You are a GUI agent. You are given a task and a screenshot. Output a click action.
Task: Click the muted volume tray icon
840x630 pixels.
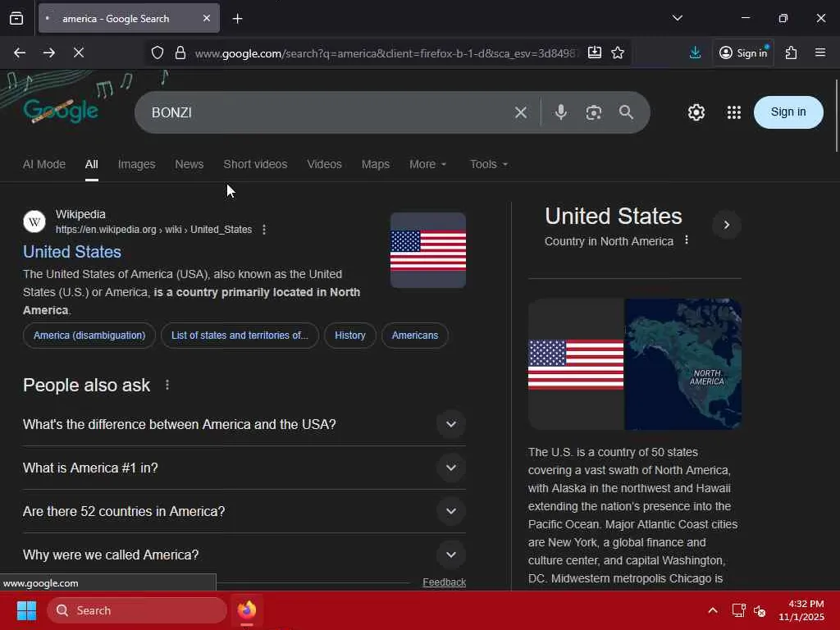(x=760, y=610)
